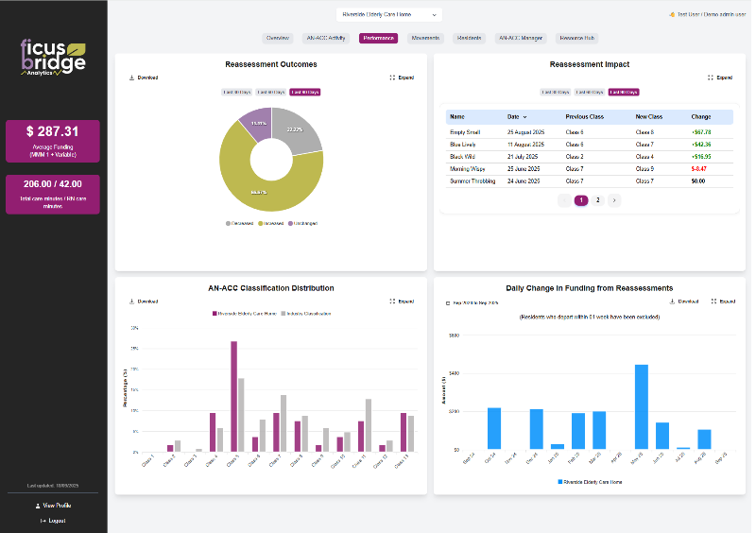Click View Profile in the sidebar
Screen dimensions: 756x533
tap(54, 506)
